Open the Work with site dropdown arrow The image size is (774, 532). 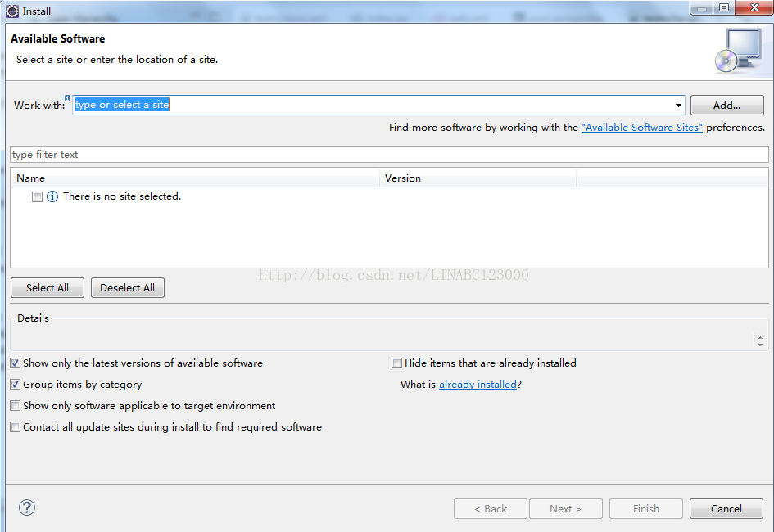678,106
